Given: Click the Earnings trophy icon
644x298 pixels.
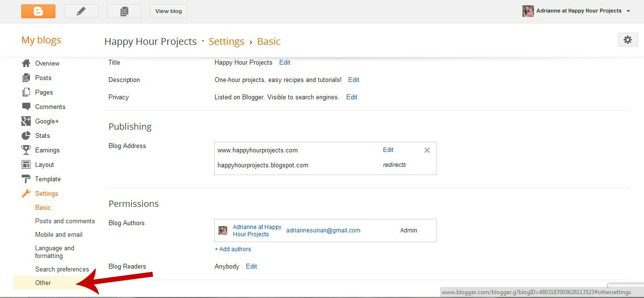Looking at the screenshot, I should (26, 150).
